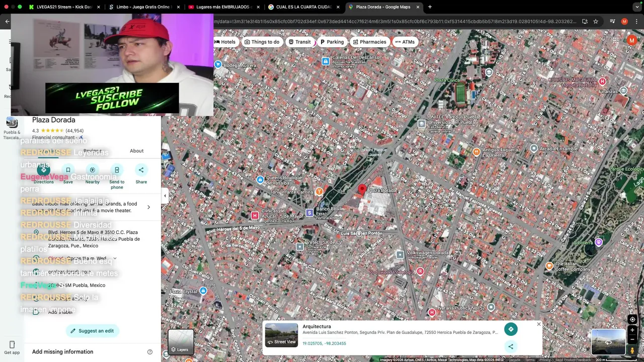This screenshot has height=362, width=644.
Task: Open the Google account avatar on the map
Action: (x=631, y=40)
